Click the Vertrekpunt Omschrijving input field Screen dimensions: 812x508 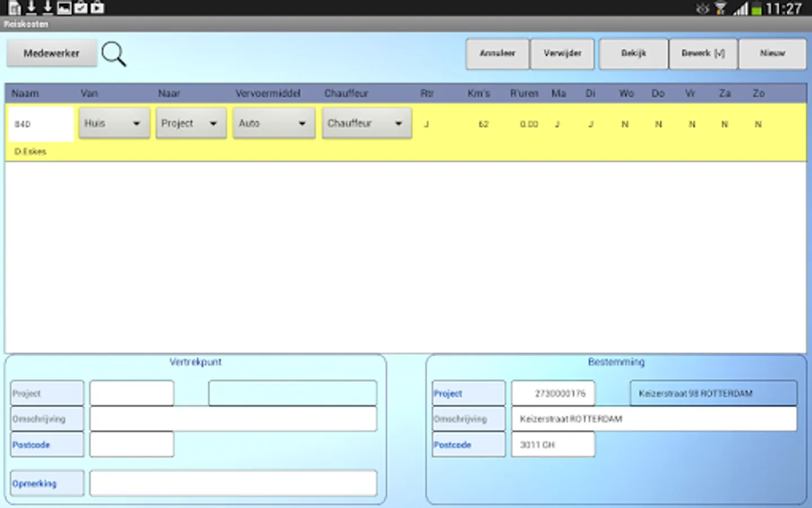[233, 419]
